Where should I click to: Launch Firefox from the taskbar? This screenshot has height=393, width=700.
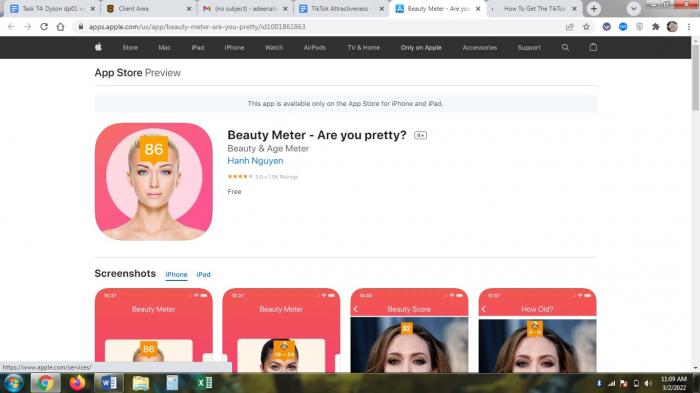[x=77, y=383]
